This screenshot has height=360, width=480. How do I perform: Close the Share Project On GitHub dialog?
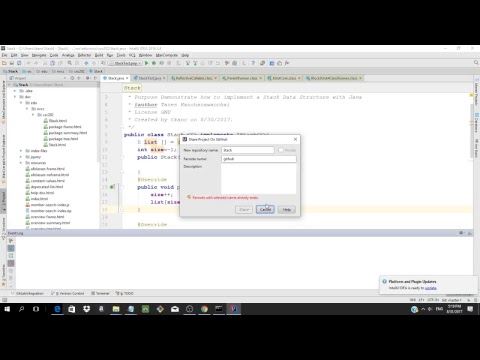tap(295, 139)
